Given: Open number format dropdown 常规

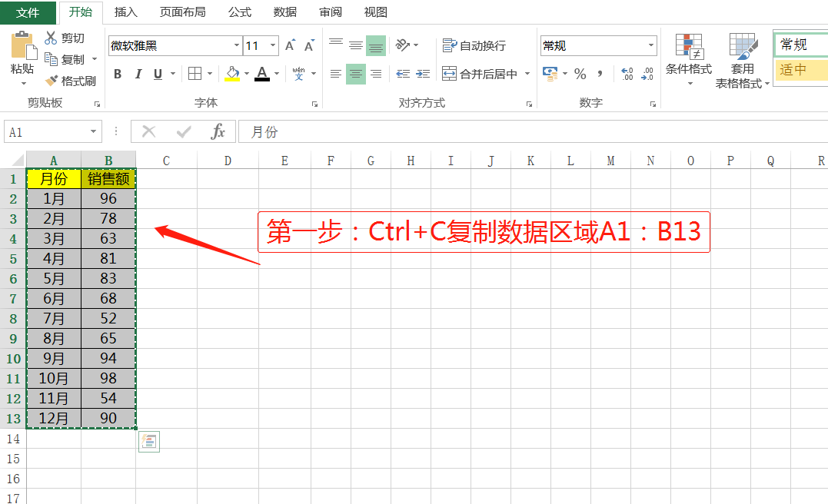Looking at the screenshot, I should pyautogui.click(x=651, y=45).
